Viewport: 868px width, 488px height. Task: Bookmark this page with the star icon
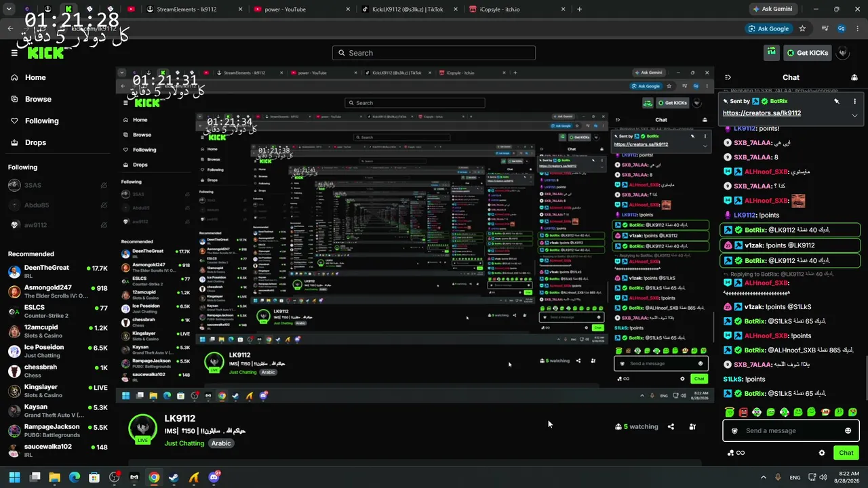tap(803, 28)
